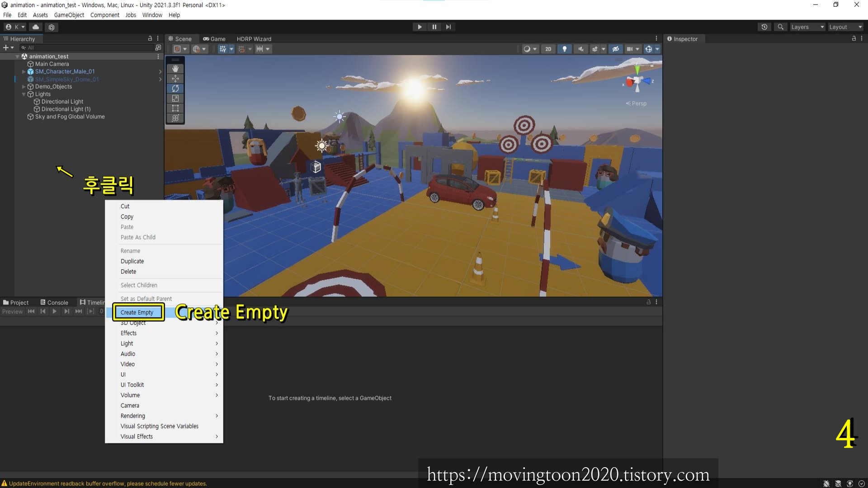Open the draw mode shading dropdown
This screenshot has width=868, height=488.
coord(530,49)
